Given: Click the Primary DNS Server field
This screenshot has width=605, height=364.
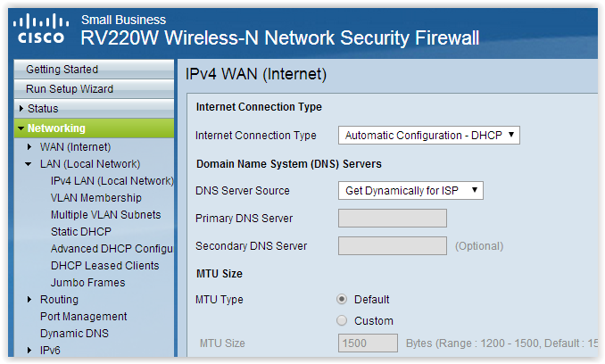Looking at the screenshot, I should 393,219.
